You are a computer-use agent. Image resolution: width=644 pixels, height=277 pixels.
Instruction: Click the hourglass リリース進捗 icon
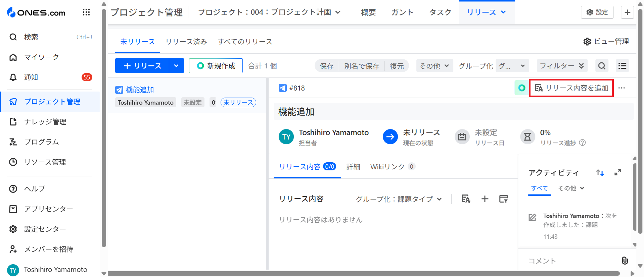(527, 137)
